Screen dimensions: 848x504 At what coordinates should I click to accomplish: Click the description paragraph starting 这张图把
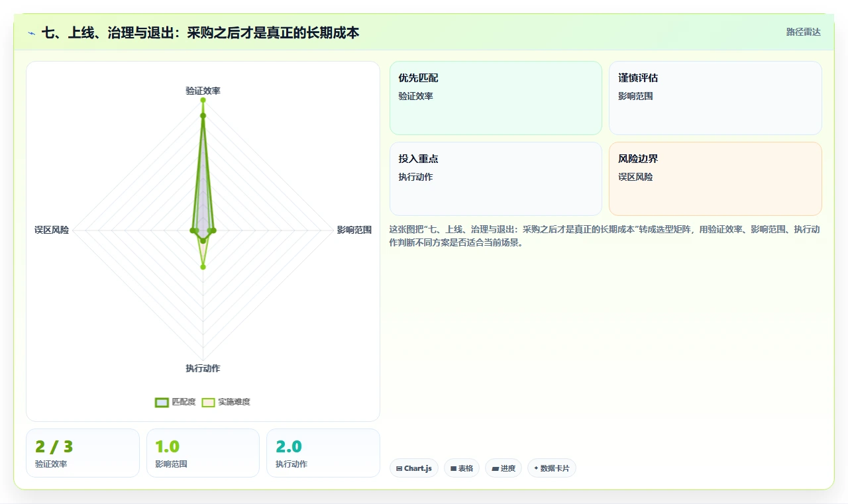pos(605,236)
